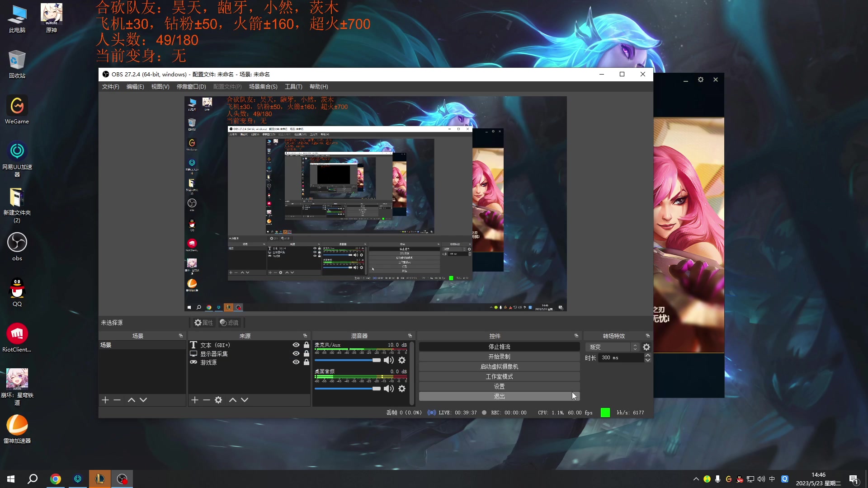868x488 pixels.
Task: Decrease transition 时长 with the down arrow
Action: [648, 360]
